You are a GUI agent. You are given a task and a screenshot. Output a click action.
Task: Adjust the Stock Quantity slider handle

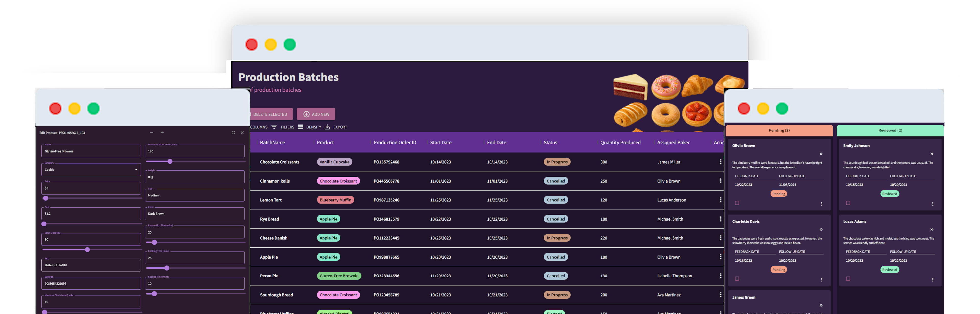point(87,249)
